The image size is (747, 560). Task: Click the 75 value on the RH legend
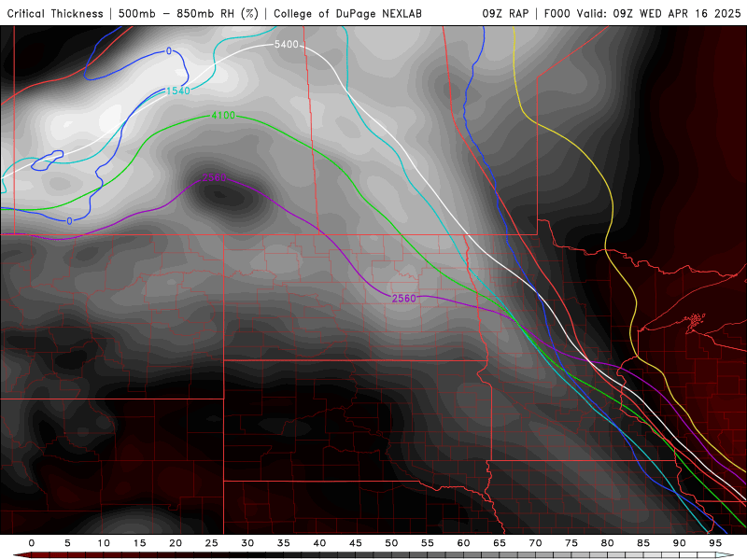(x=571, y=543)
